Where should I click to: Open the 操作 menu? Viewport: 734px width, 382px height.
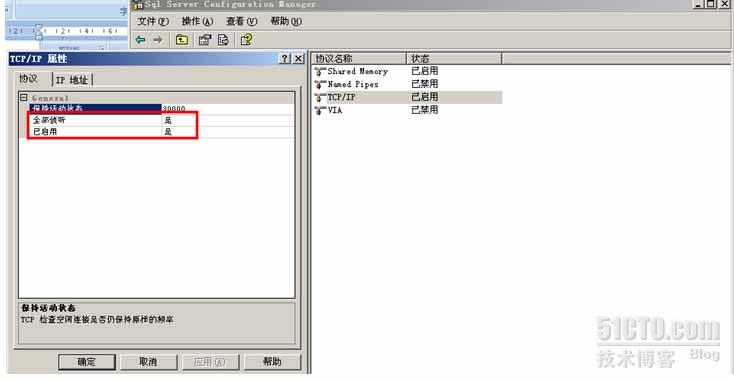pos(197,22)
